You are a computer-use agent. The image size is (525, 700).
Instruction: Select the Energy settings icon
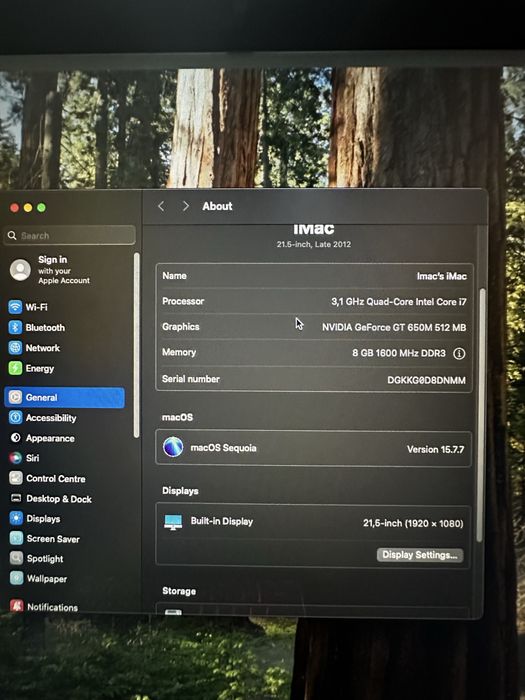(x=15, y=368)
